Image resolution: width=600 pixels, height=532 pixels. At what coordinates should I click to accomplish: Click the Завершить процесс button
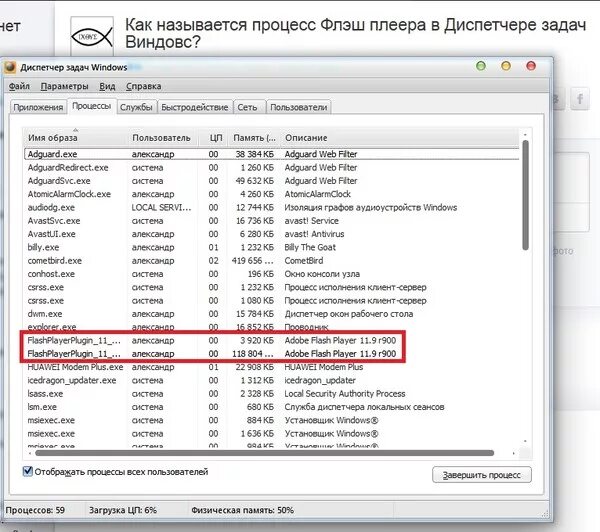[x=482, y=475]
